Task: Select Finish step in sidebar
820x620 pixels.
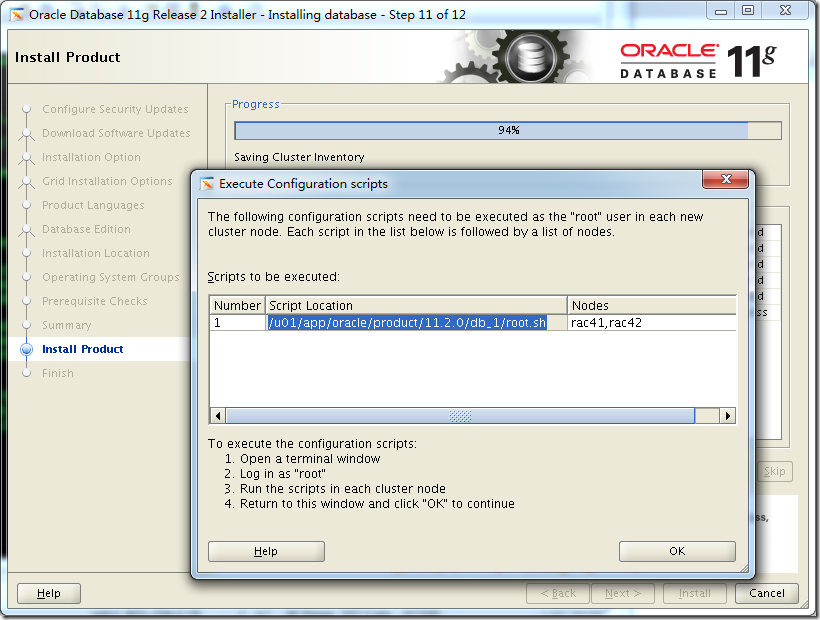Action: coord(58,373)
